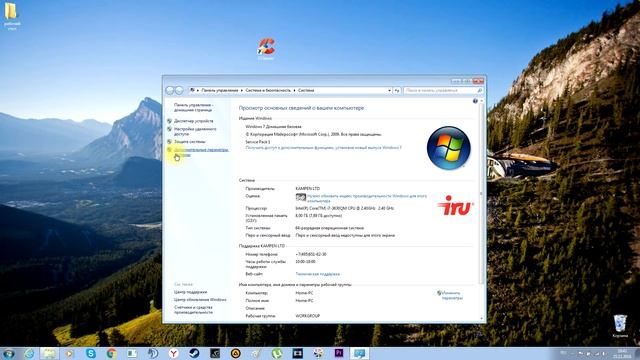The height and width of the screenshot is (360, 640).
Task: Go to Панель управления домашняя страница
Action: [193, 107]
